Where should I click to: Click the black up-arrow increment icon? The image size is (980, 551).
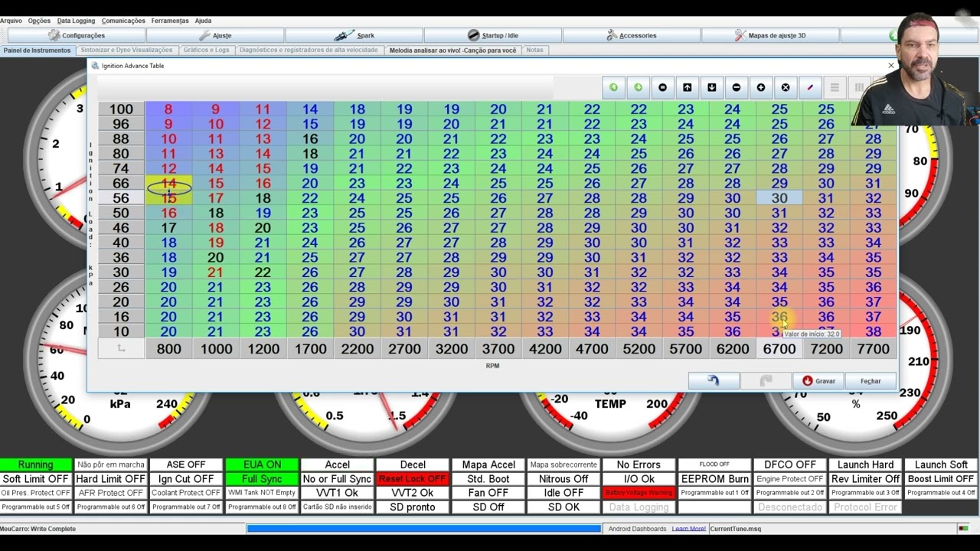click(x=687, y=87)
